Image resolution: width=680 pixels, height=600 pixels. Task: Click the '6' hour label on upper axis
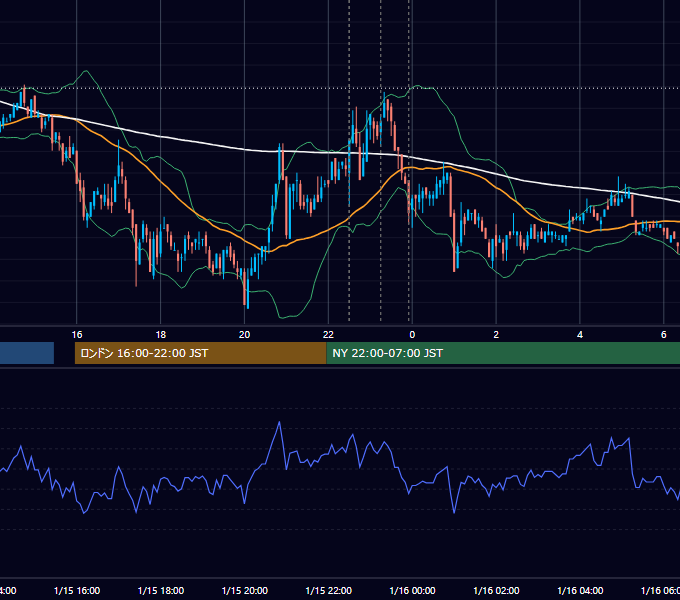click(x=664, y=334)
